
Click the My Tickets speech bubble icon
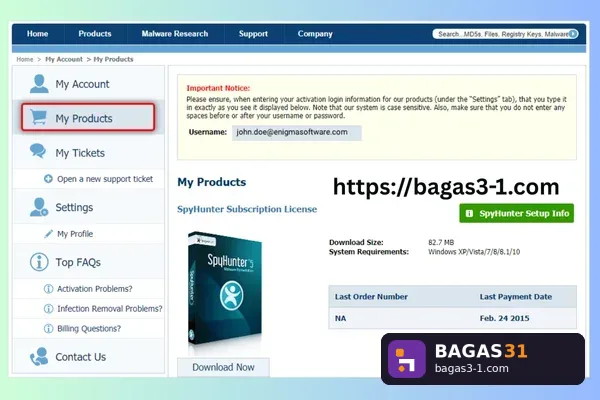coord(38,151)
